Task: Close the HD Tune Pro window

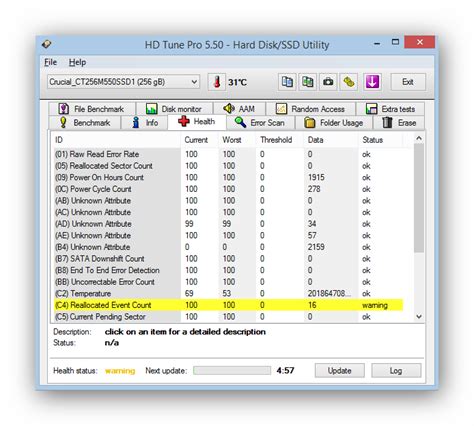Action: 420,42
